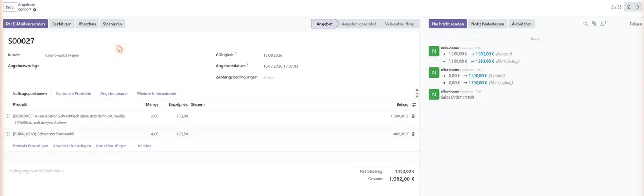Open Aktivitäten in the chatter
The width and height of the screenshot is (644, 196).
pyautogui.click(x=522, y=24)
